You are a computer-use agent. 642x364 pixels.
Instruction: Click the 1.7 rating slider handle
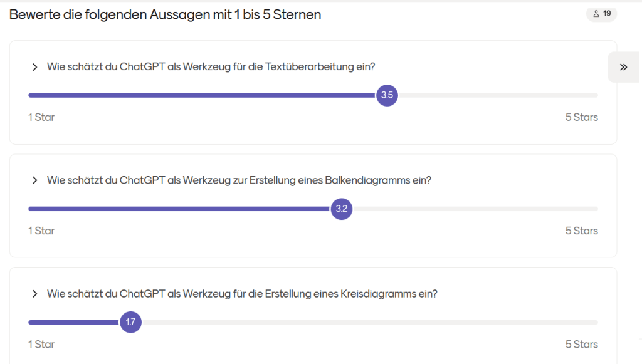pos(130,322)
